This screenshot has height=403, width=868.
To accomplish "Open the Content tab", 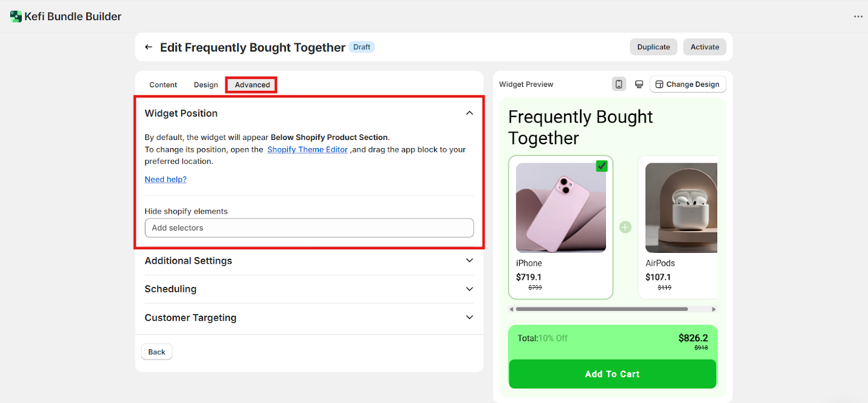I will tap(163, 85).
